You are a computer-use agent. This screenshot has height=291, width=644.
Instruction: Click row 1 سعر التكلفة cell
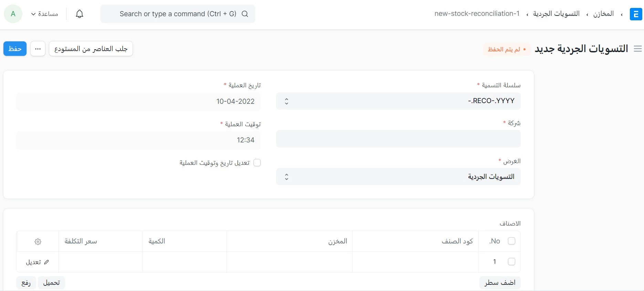[x=101, y=262]
